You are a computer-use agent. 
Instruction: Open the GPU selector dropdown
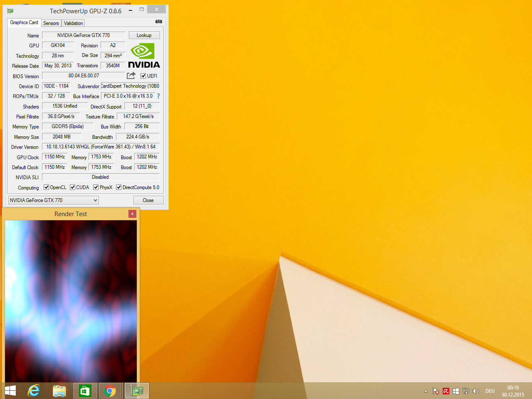[x=53, y=200]
